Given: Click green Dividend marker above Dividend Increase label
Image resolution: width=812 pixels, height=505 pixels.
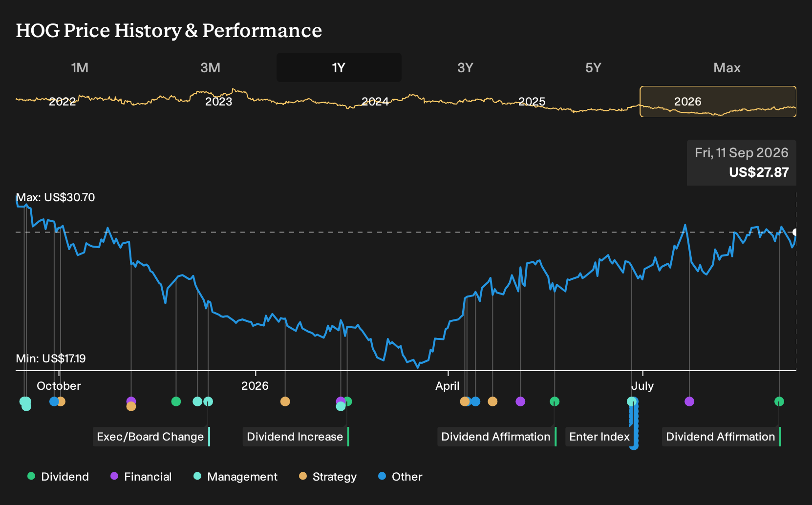Looking at the screenshot, I should pyautogui.click(x=348, y=401).
